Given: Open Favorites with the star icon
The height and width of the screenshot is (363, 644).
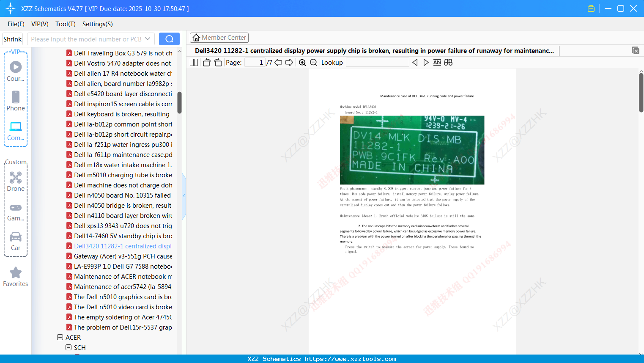Looking at the screenshot, I should click(16, 277).
